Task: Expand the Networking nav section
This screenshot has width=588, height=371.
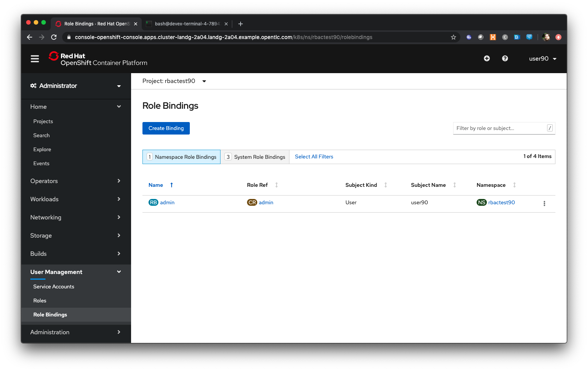Action: click(x=76, y=218)
